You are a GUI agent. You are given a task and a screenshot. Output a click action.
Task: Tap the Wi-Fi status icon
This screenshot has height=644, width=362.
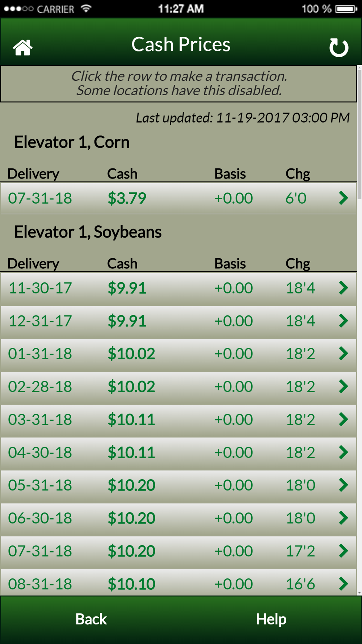pos(86,8)
